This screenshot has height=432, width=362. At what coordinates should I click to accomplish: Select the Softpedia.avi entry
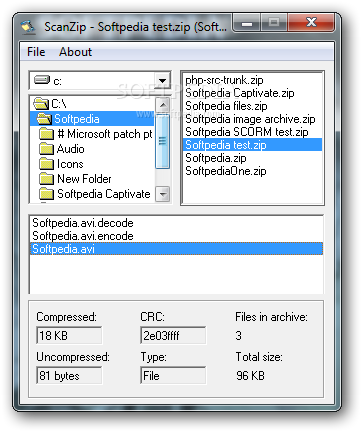point(176,249)
